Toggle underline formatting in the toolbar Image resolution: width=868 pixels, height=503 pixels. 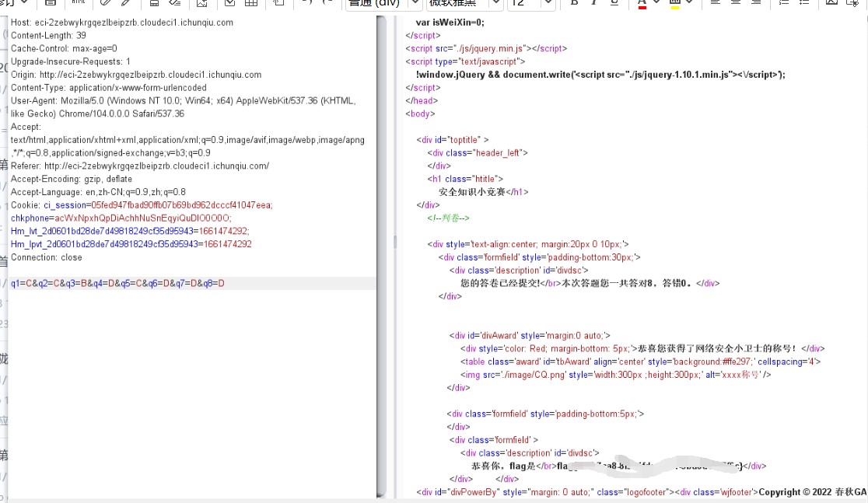click(614, 3)
